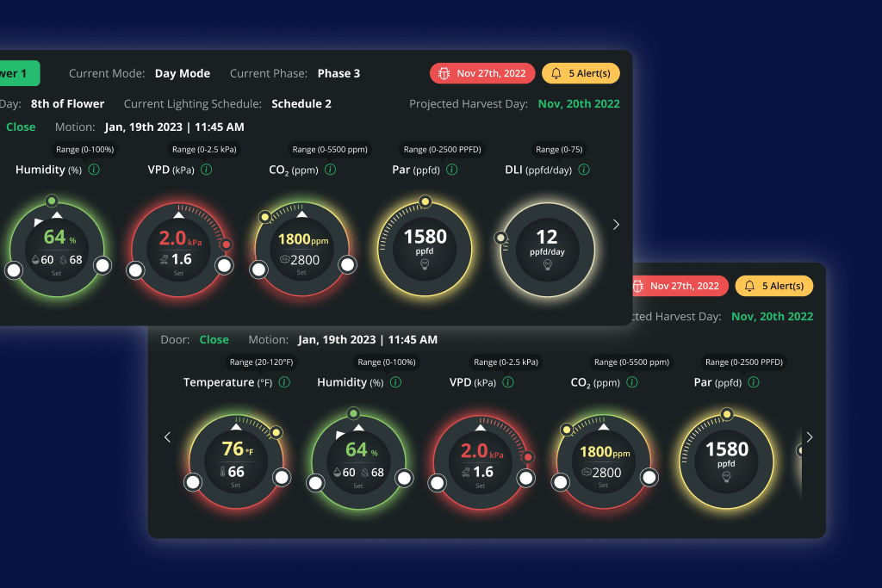This screenshot has width=882, height=588.
Task: Open Nov 27th, 2022 badge in upper panel
Action: pos(482,73)
